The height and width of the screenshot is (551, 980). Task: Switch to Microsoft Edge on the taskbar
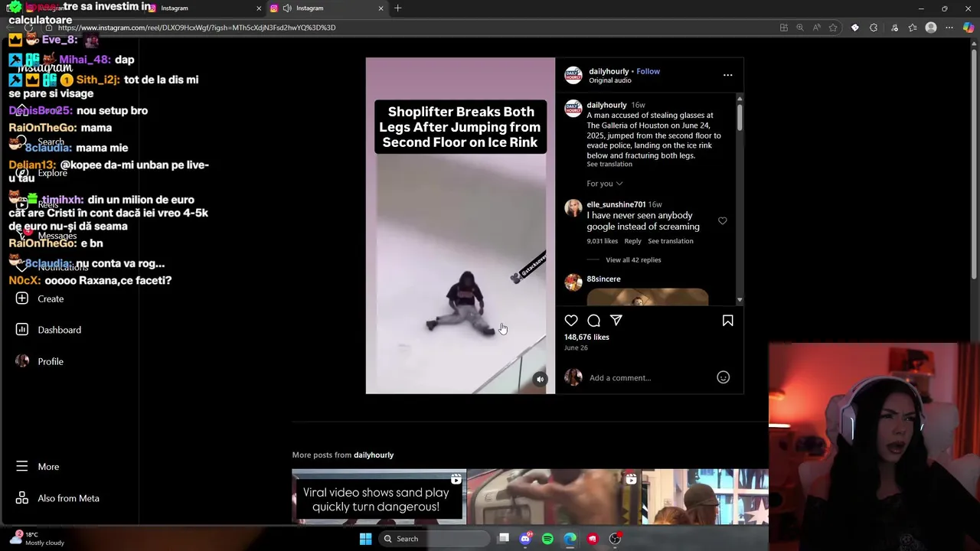pyautogui.click(x=570, y=539)
